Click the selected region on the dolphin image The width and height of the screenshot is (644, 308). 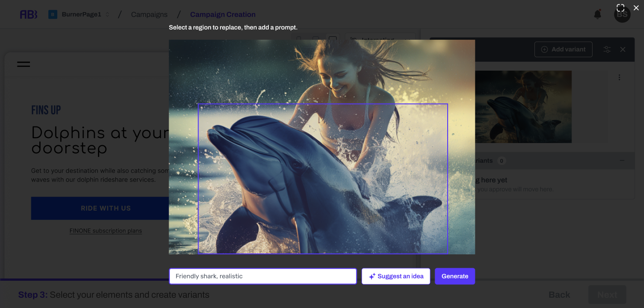(323, 179)
